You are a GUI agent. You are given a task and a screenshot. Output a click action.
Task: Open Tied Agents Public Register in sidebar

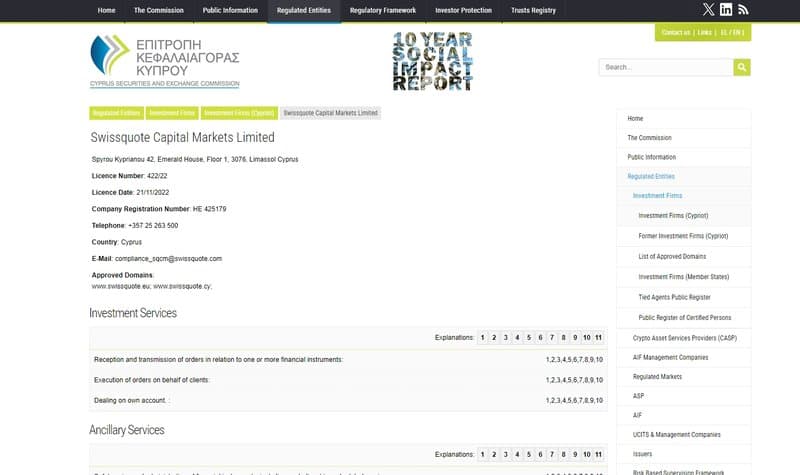pos(674,297)
